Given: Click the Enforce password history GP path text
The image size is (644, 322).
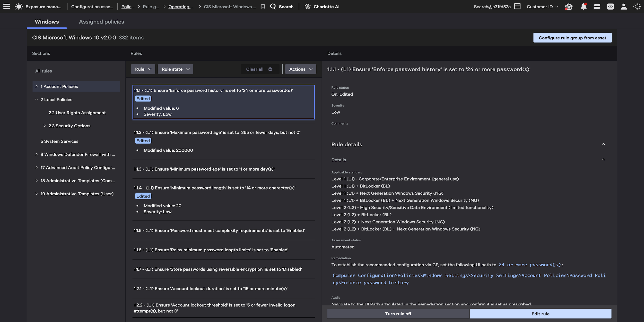Looking at the screenshot, I should coord(469,279).
